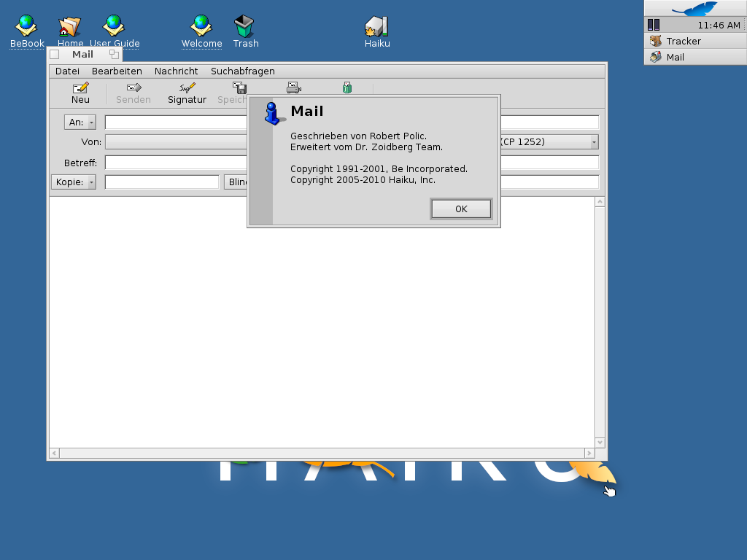Screen dimensions: 747x560
Task: Open the Von sender account dropdown
Action: point(177,142)
